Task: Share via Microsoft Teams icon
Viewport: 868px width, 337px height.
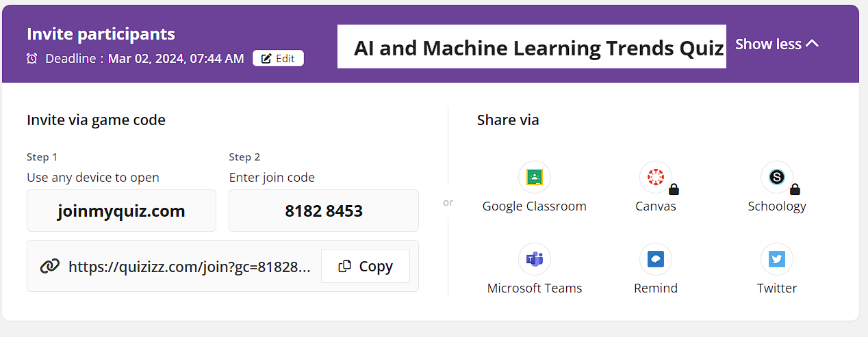Action: pyautogui.click(x=534, y=260)
